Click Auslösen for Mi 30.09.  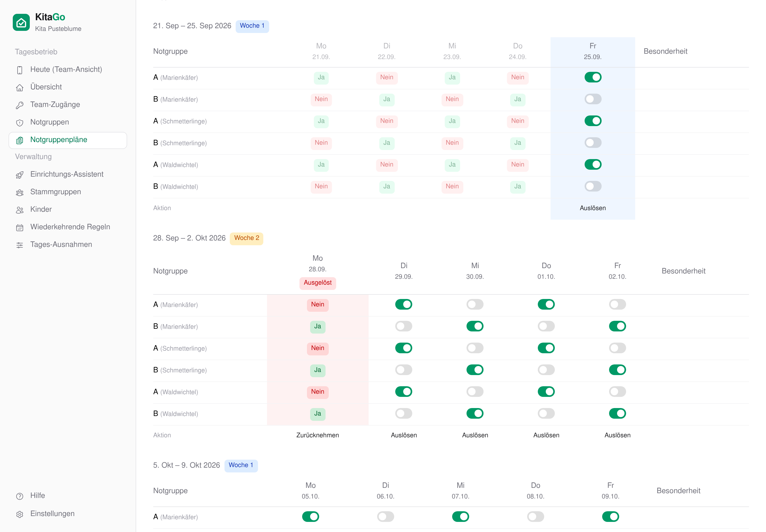pyautogui.click(x=475, y=435)
